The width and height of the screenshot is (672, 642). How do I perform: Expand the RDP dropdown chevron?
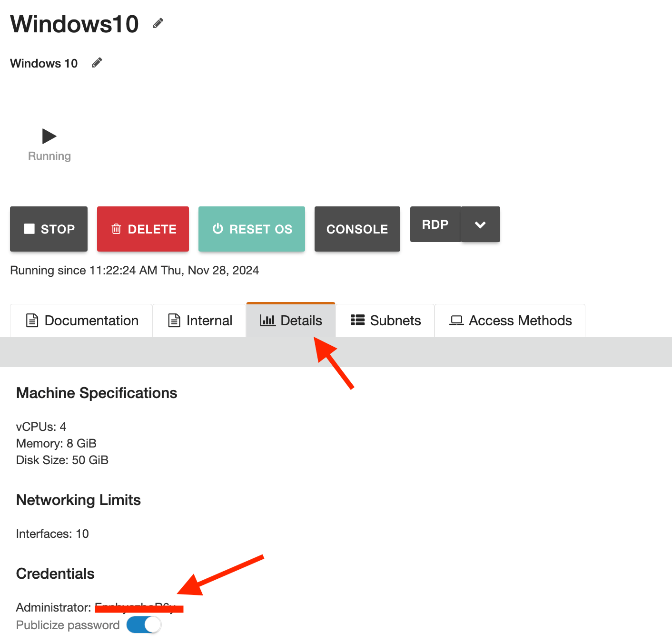(x=480, y=224)
